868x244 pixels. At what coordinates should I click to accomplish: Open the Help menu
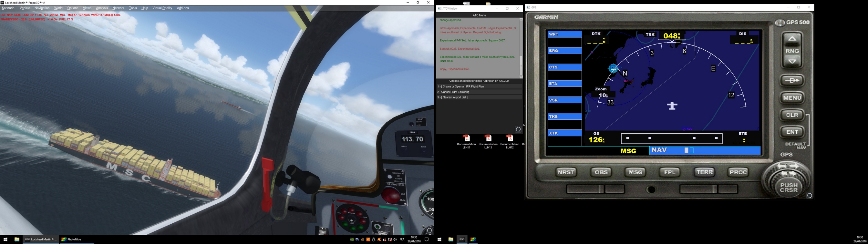tap(145, 8)
